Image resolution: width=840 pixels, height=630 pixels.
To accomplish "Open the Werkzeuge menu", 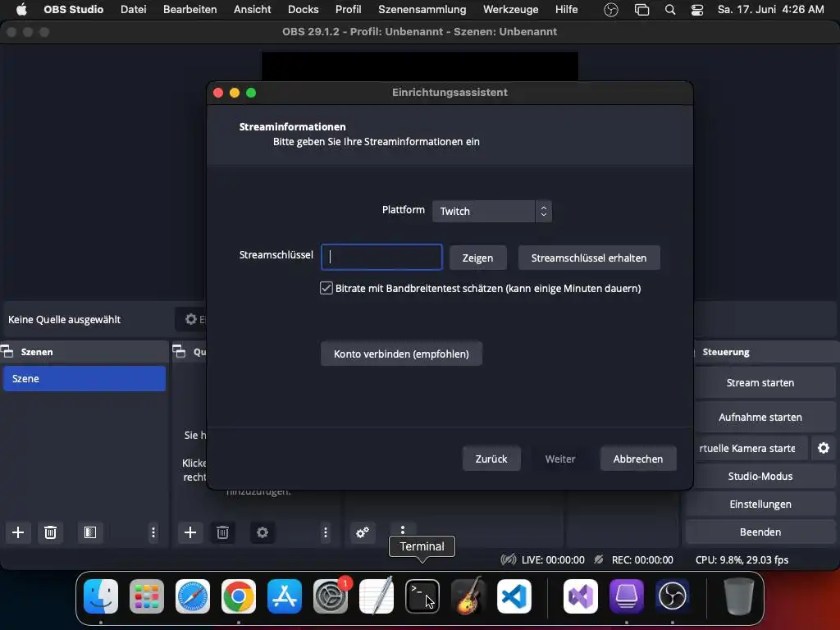I will click(510, 10).
